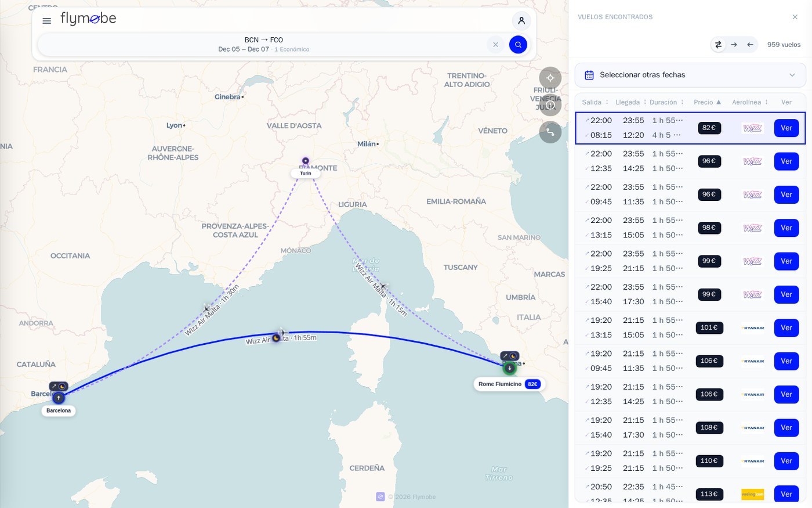Sort flights by Llegada column
This screenshot has width=812, height=508.
coord(631,102)
